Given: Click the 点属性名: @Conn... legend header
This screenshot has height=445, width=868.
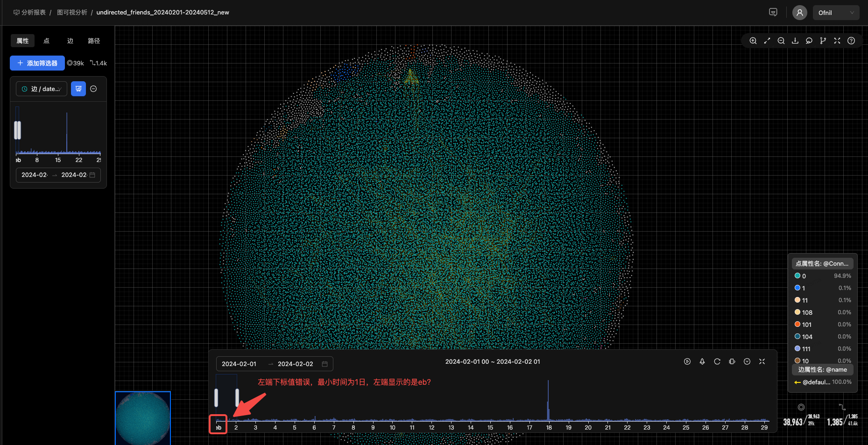Looking at the screenshot, I should point(822,263).
